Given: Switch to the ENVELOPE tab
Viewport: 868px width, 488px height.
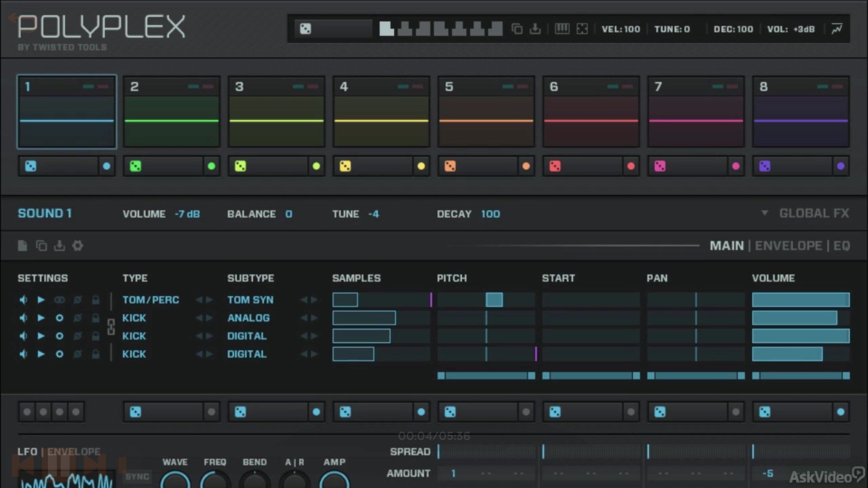Looking at the screenshot, I should (788, 246).
